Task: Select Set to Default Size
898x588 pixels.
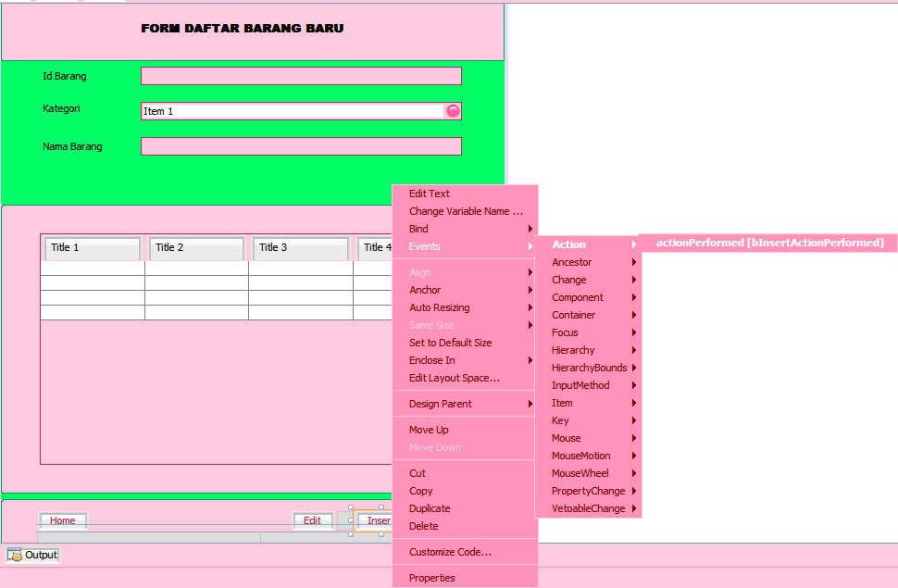Action: (465, 343)
